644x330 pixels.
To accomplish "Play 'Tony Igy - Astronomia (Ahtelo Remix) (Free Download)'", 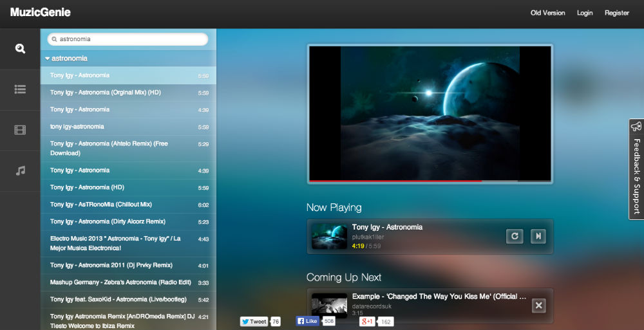I will click(x=128, y=149).
